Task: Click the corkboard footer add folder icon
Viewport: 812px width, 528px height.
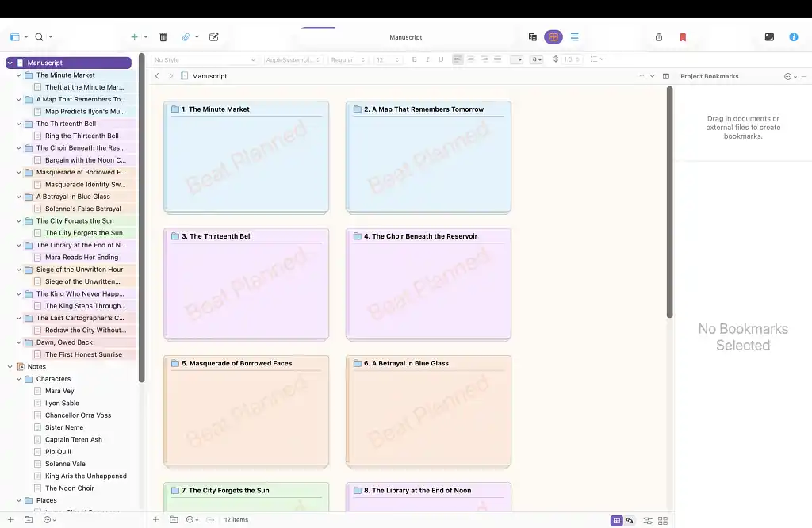Action: 174,520
